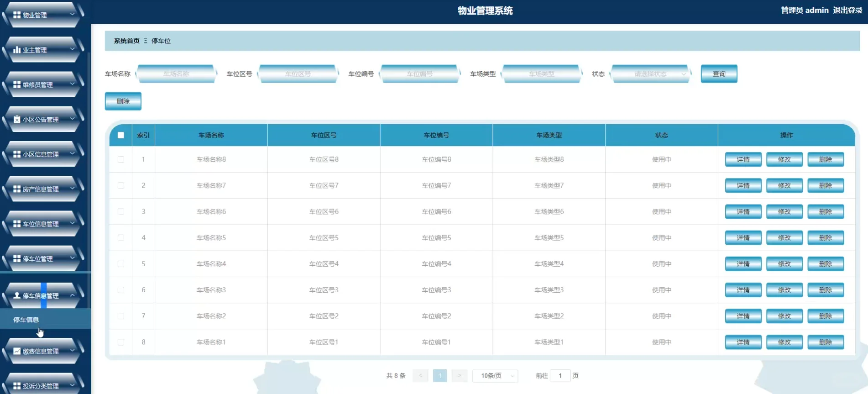The height and width of the screenshot is (394, 868).
Task: Toggle the select-all checkbox in table header
Action: tap(121, 135)
